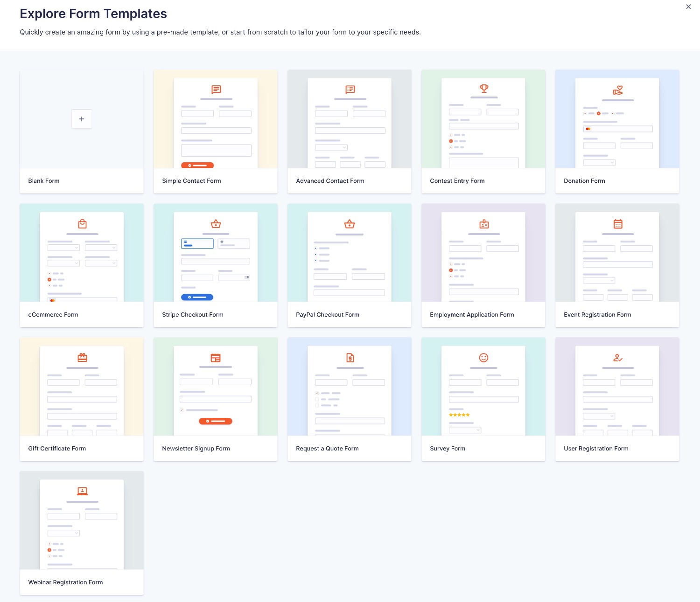Image resolution: width=700 pixels, height=602 pixels.
Task: Choose Request a Quote Form title
Action: pos(327,449)
